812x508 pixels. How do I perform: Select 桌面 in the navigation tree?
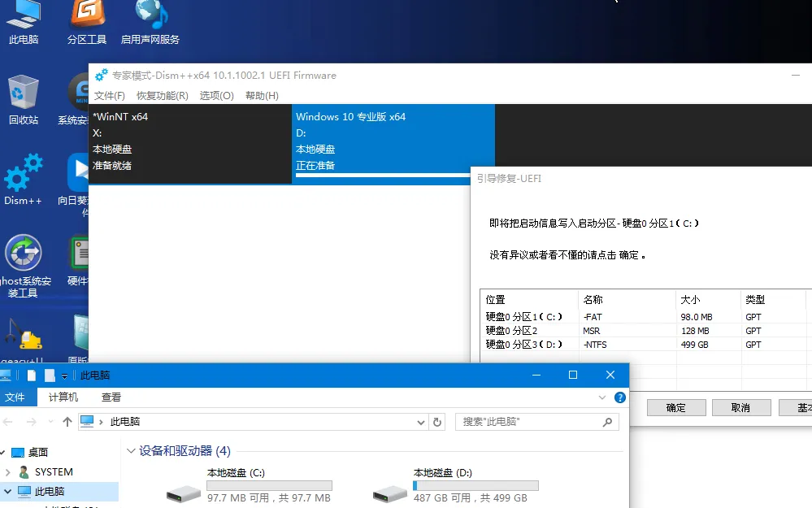point(38,453)
